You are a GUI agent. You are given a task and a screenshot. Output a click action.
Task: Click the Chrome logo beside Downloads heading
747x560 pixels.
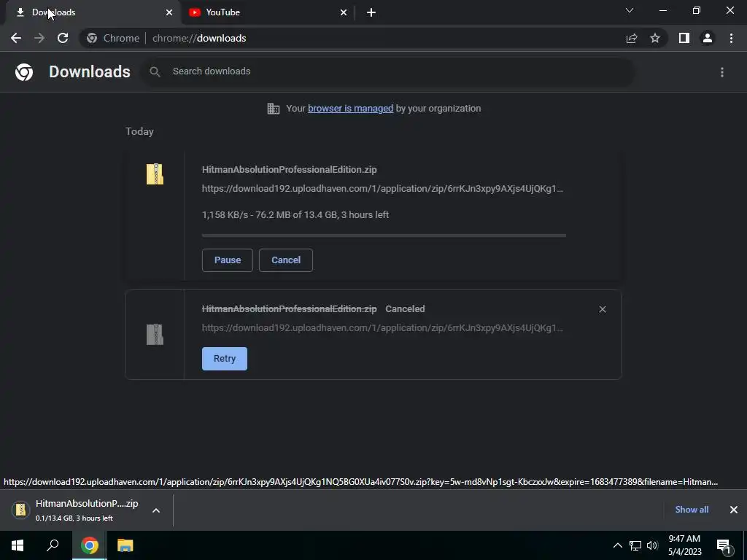click(24, 72)
